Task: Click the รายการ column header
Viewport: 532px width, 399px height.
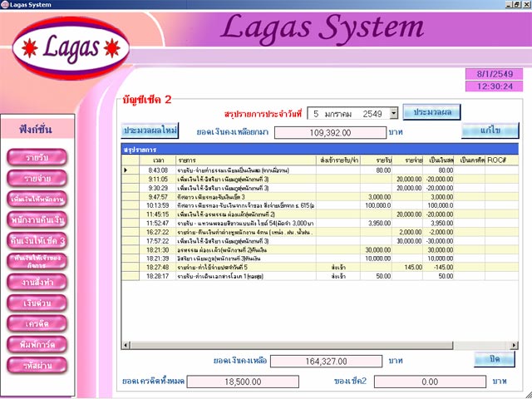Action: pos(246,160)
